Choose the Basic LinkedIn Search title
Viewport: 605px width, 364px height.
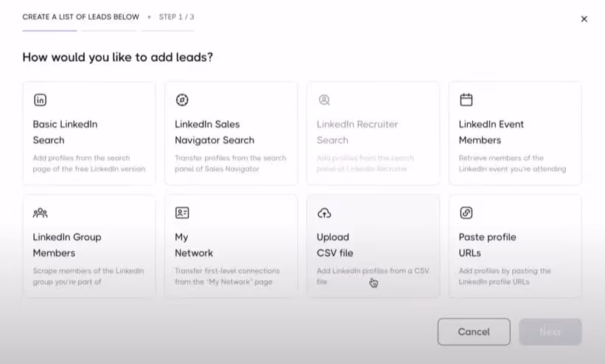click(x=65, y=132)
